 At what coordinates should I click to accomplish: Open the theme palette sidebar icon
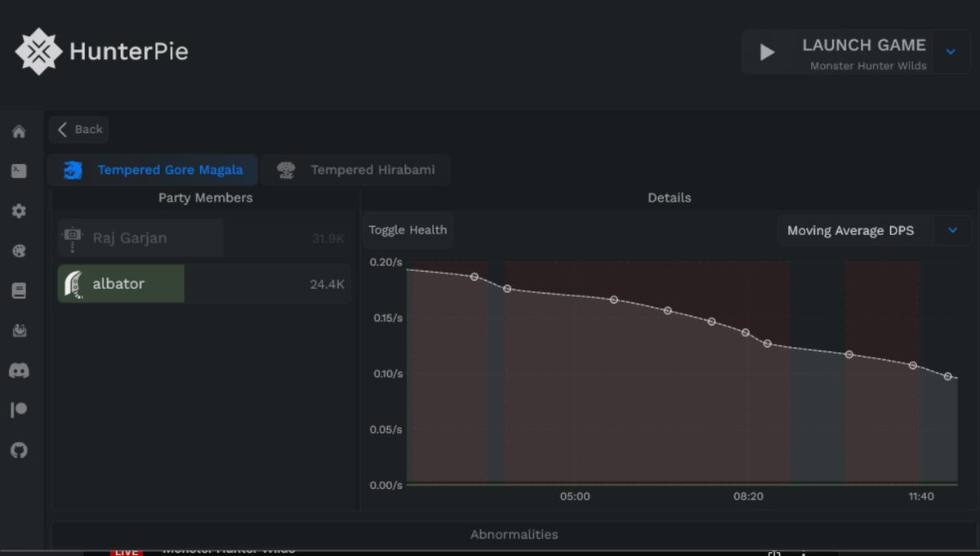[19, 251]
